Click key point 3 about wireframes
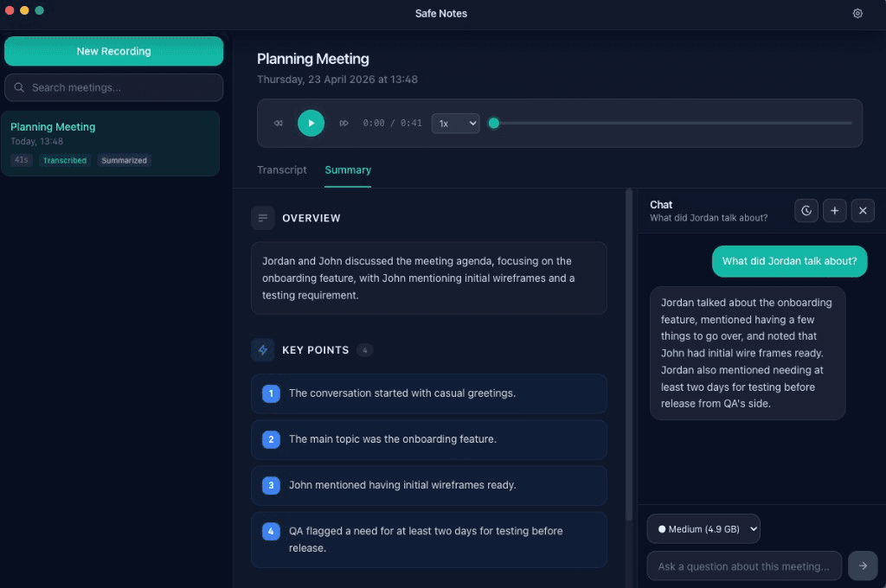 click(429, 485)
